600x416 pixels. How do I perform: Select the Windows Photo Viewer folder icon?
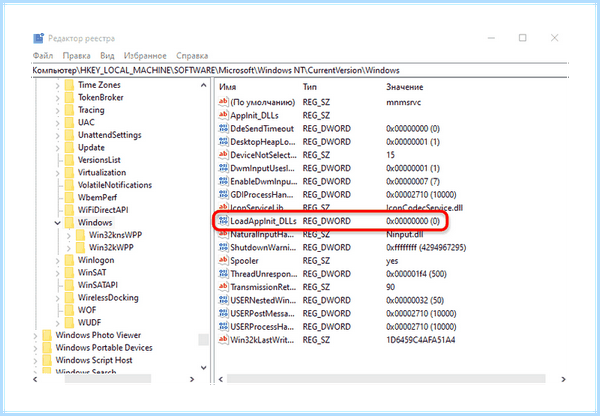click(x=47, y=335)
